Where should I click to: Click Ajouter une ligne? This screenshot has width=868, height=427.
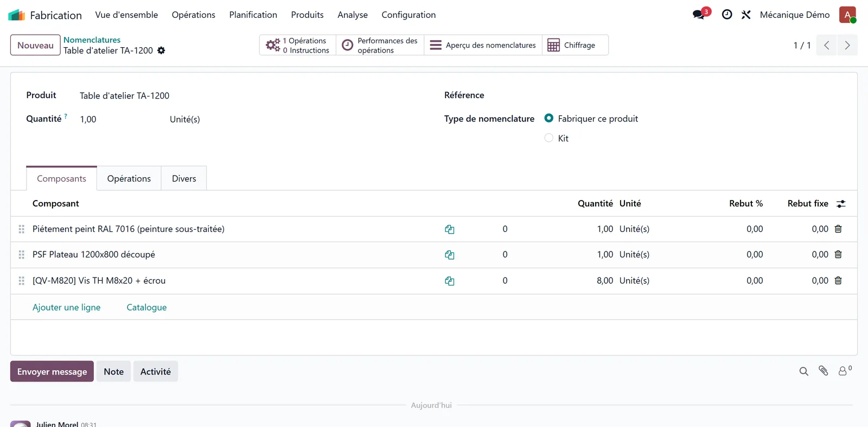(66, 307)
